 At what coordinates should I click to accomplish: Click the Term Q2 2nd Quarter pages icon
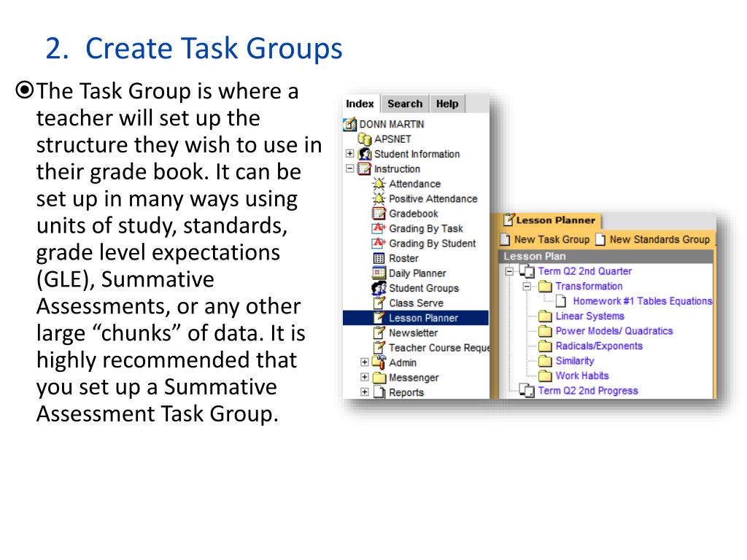[527, 271]
